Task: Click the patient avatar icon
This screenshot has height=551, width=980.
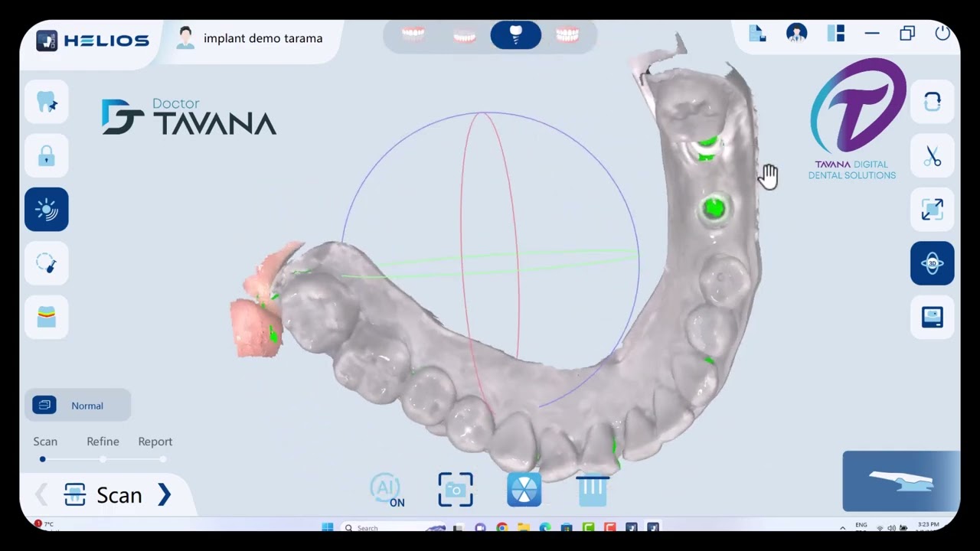Action: tap(185, 38)
